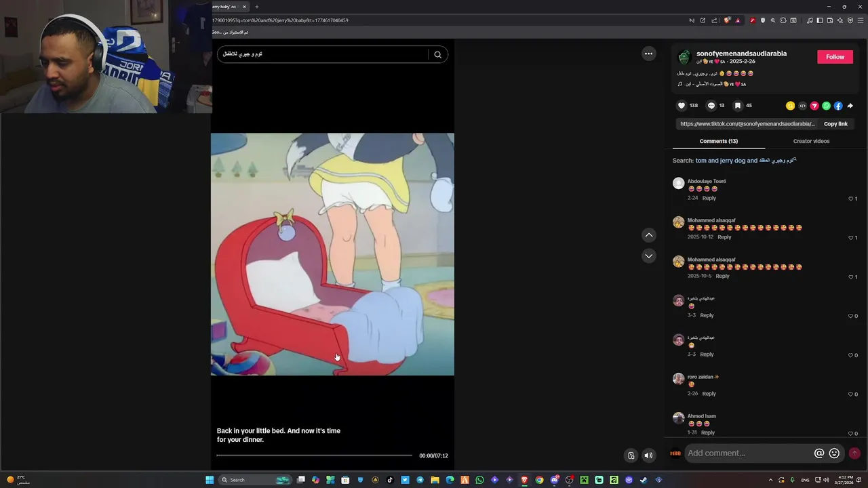Switch to the Creator videos tab

pos(811,141)
